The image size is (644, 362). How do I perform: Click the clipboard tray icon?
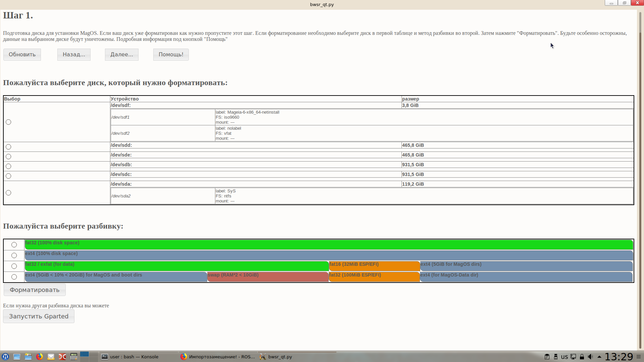(x=547, y=357)
